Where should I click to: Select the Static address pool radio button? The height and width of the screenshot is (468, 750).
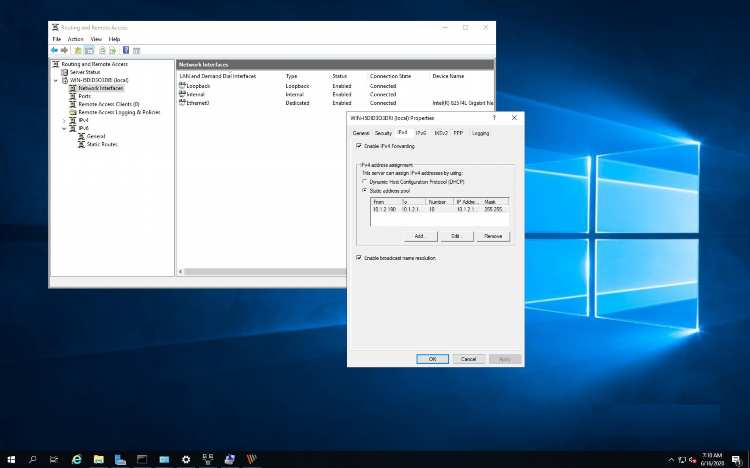(365, 190)
